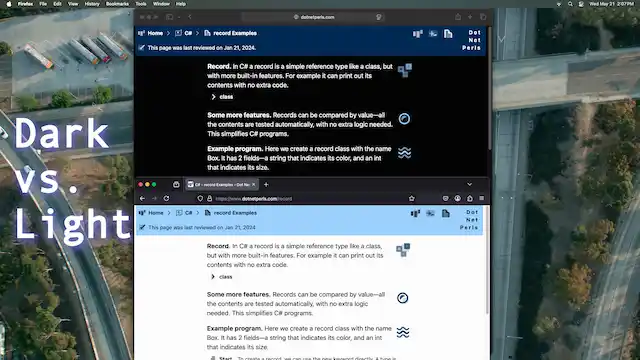Click the document header icon in light page
This screenshot has width=640, height=360.
446,213
